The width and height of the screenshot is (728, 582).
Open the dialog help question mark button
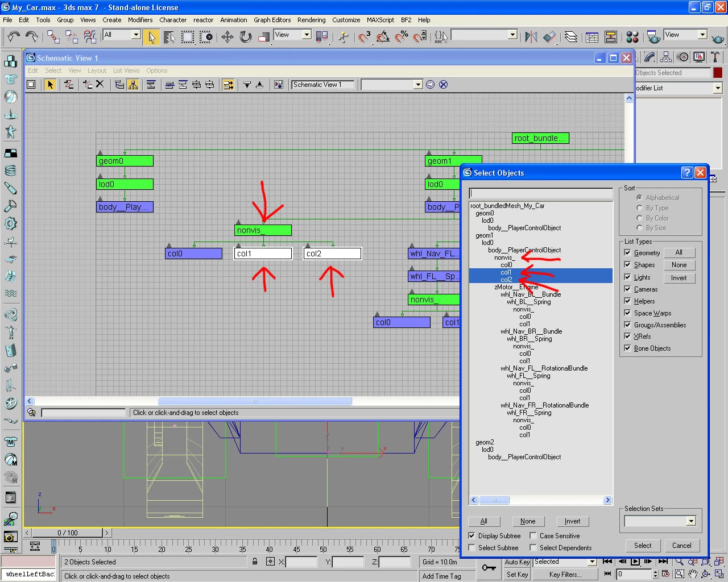click(x=686, y=173)
